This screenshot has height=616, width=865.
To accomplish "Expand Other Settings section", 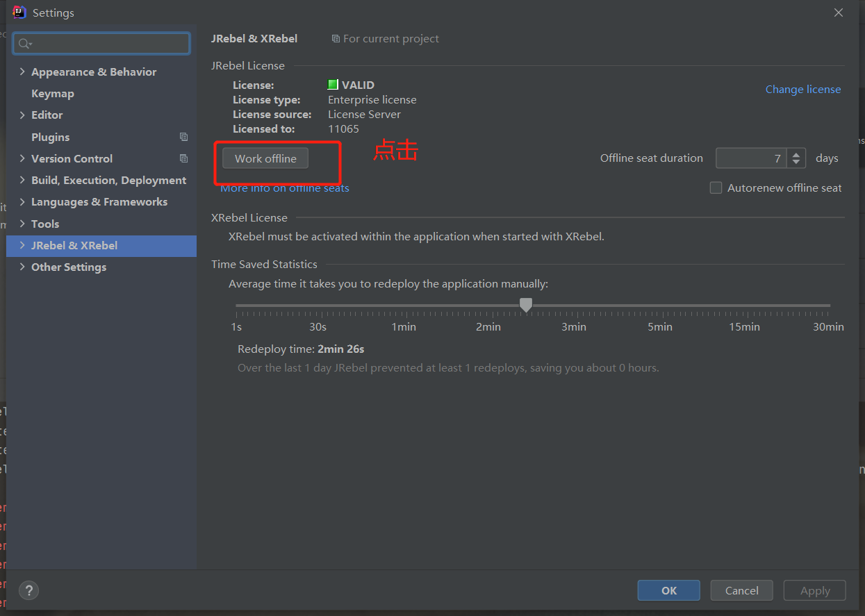I will click(22, 267).
